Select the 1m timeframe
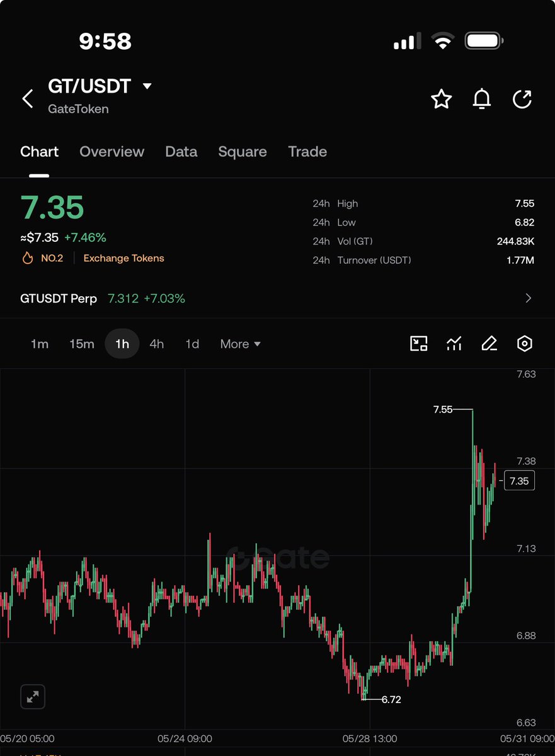Viewport: 555px width, 756px height. click(x=40, y=344)
